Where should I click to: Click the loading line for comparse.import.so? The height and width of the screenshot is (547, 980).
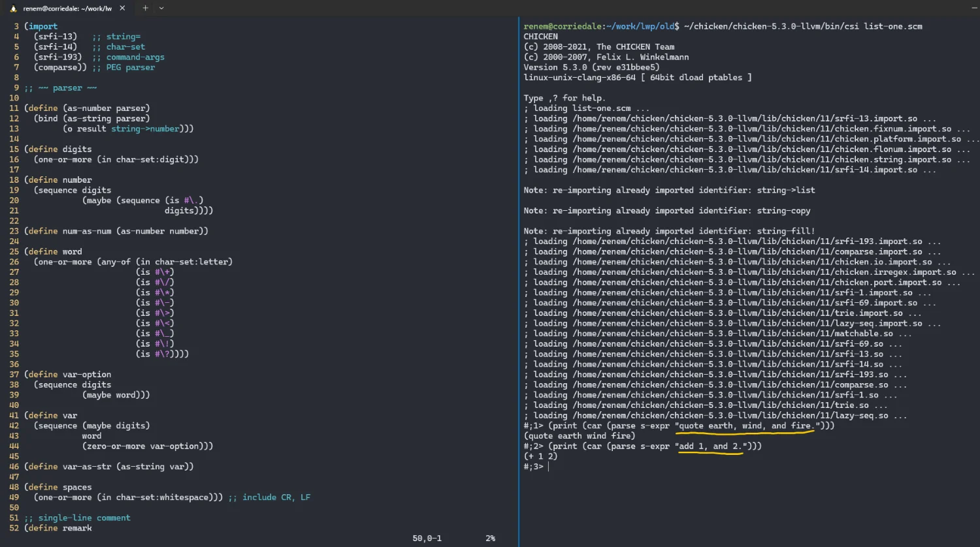coord(732,252)
